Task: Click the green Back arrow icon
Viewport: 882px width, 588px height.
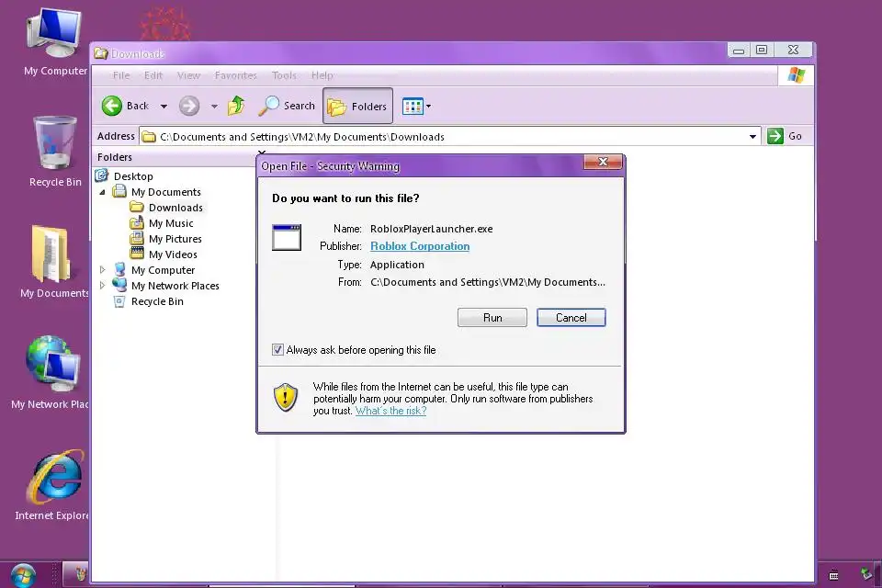Action: [x=111, y=106]
